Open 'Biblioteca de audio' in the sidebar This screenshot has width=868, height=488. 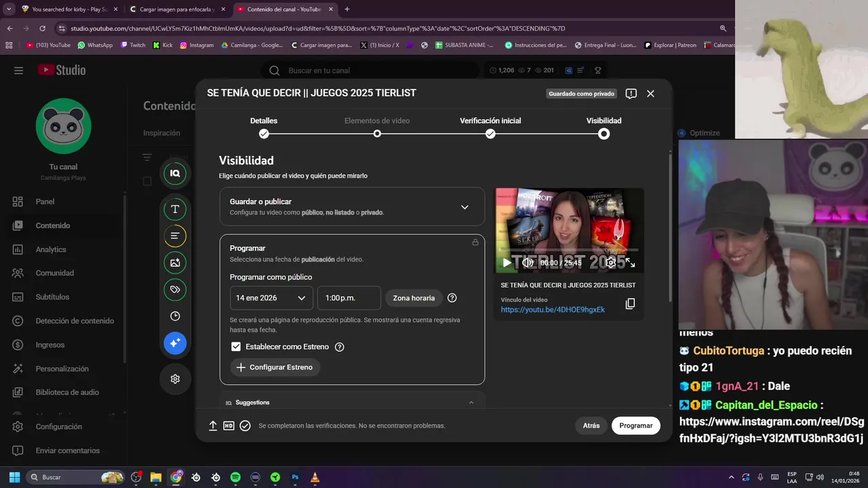(63, 392)
